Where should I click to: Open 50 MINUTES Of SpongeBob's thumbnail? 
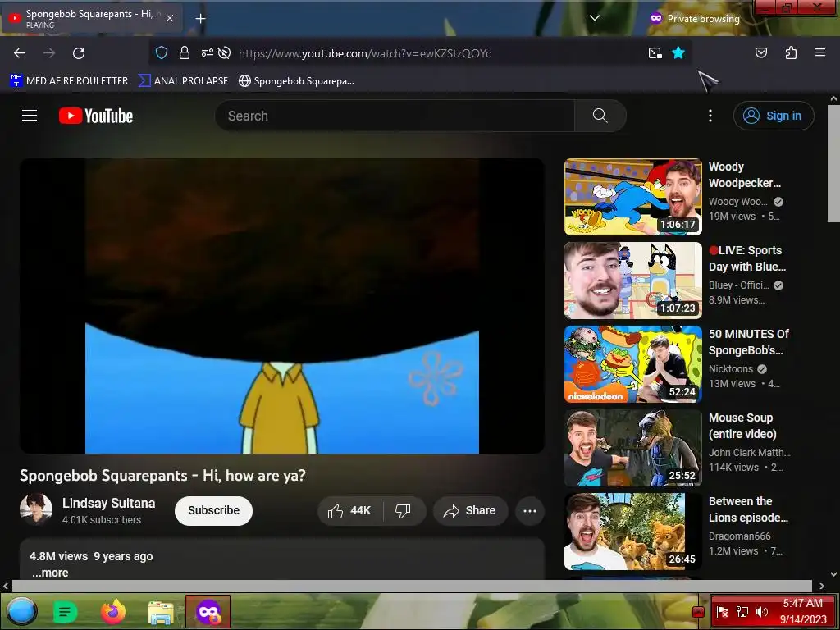632,363
